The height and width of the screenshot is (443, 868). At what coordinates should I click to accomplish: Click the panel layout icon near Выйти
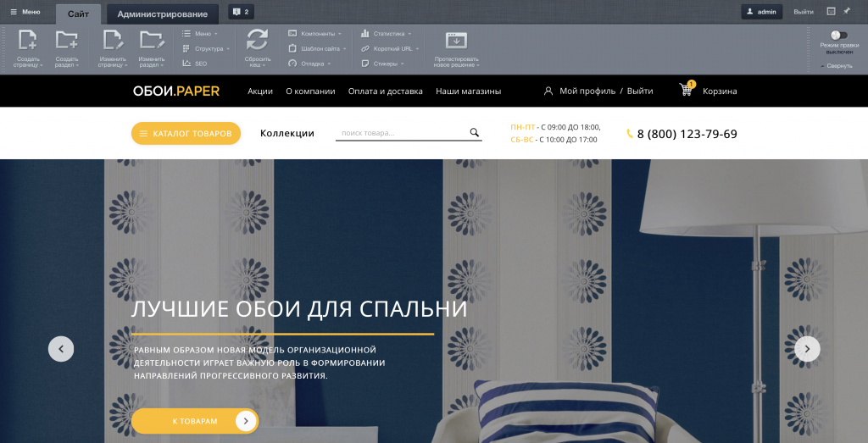point(831,11)
